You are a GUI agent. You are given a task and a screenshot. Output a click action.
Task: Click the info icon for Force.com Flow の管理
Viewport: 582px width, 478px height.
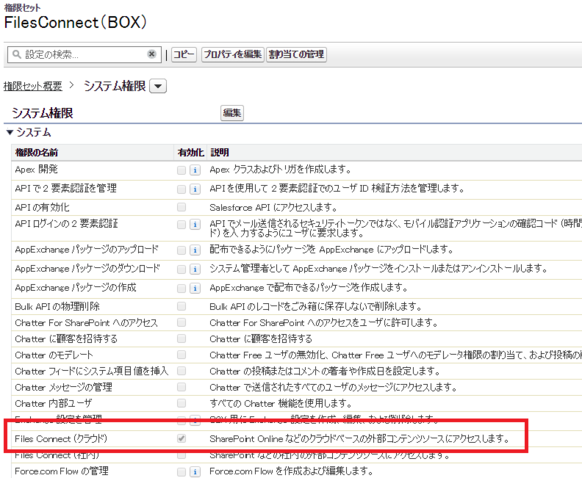pos(195,472)
